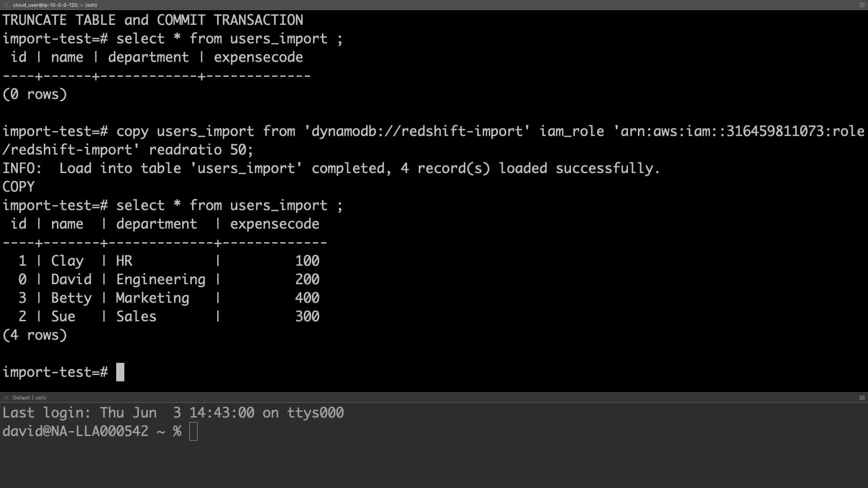Click the Default (-zsh) pane title
The width and height of the screenshot is (868, 488).
pos(29,398)
